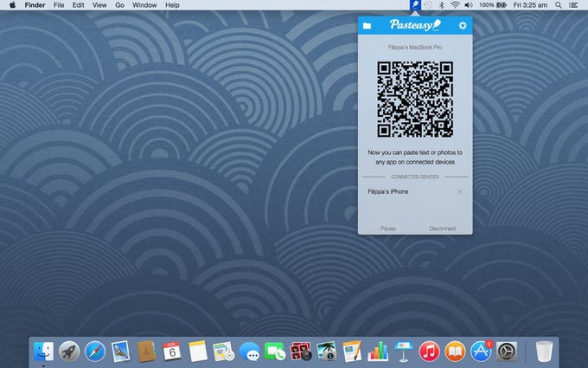588x368 pixels.
Task: Open Messages speech bubble in Dock
Action: tap(249, 352)
